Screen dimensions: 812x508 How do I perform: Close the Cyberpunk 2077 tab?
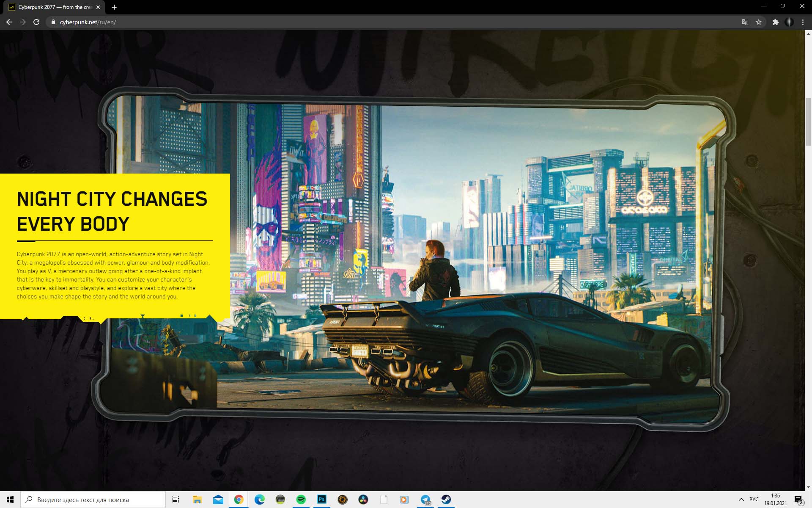click(98, 7)
